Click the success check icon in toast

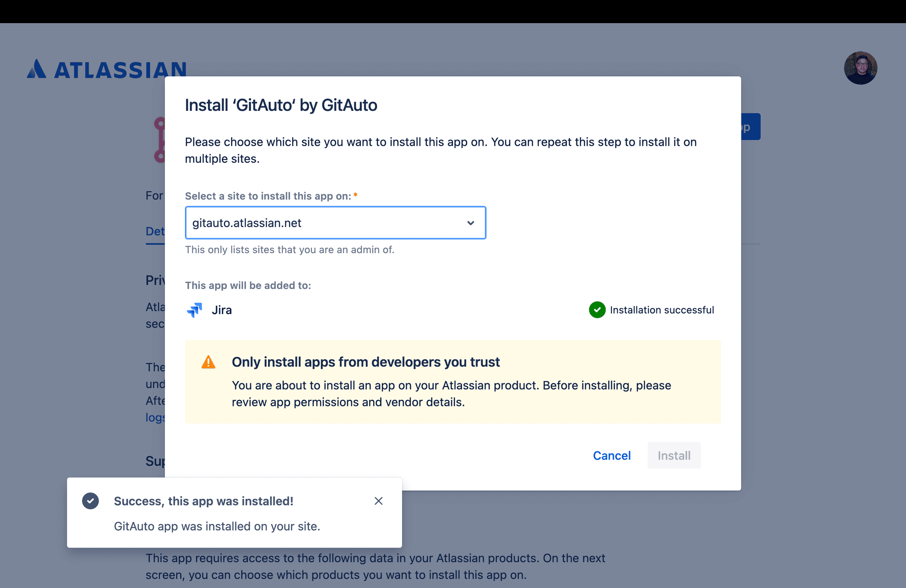[x=90, y=501]
